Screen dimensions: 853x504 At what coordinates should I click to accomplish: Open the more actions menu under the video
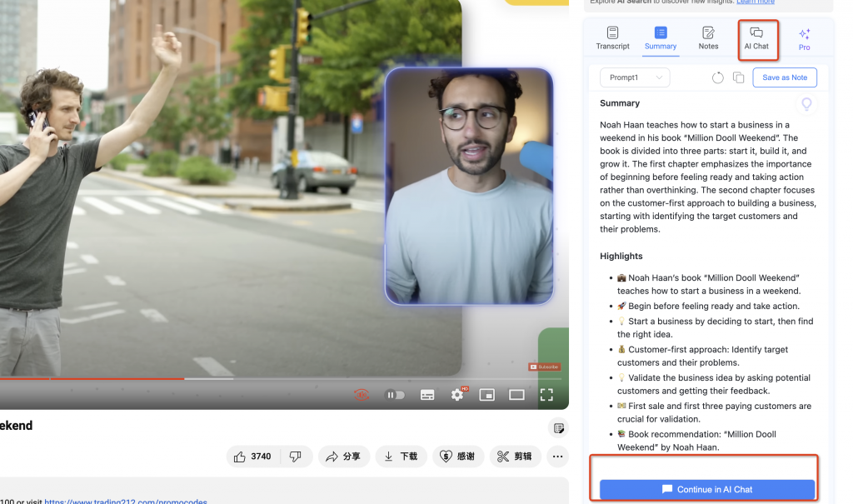click(x=556, y=456)
